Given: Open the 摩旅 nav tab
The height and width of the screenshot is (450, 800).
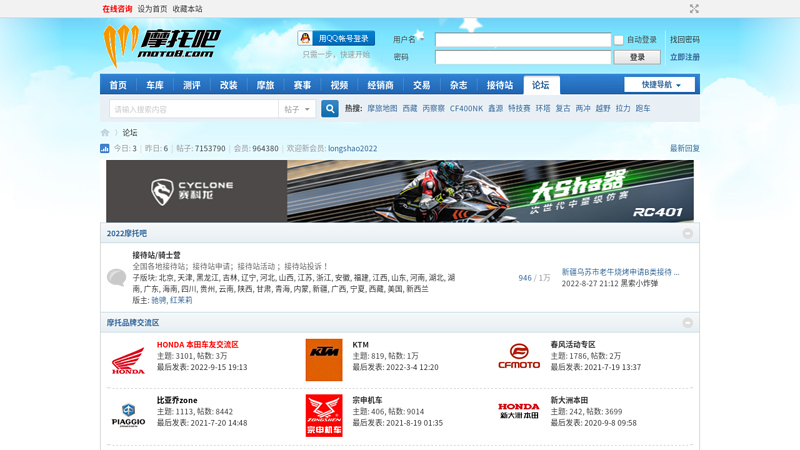Looking at the screenshot, I should point(265,85).
